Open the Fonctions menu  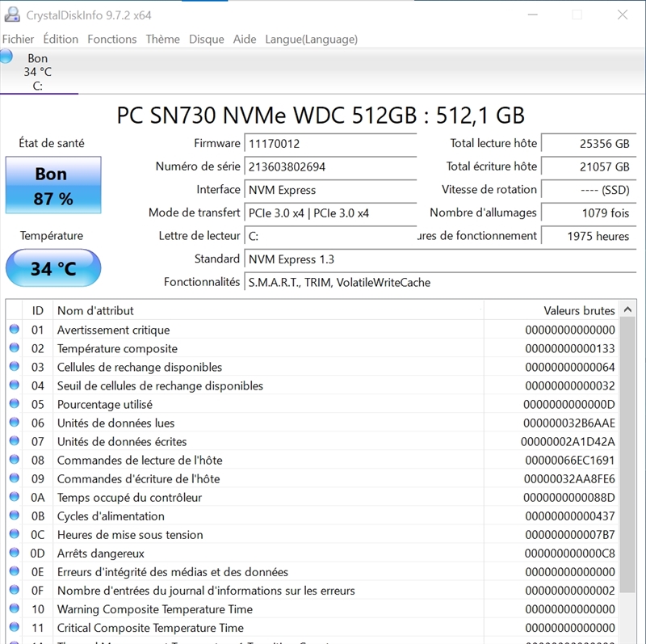(x=111, y=39)
